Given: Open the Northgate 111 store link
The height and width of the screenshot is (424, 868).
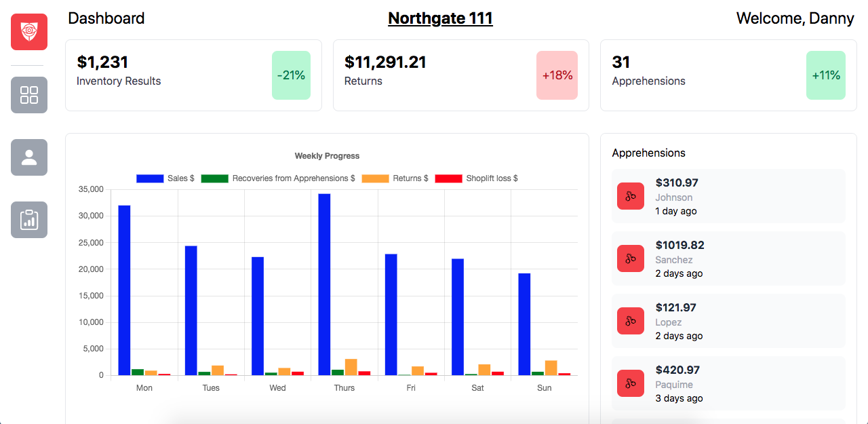Looking at the screenshot, I should [x=440, y=18].
